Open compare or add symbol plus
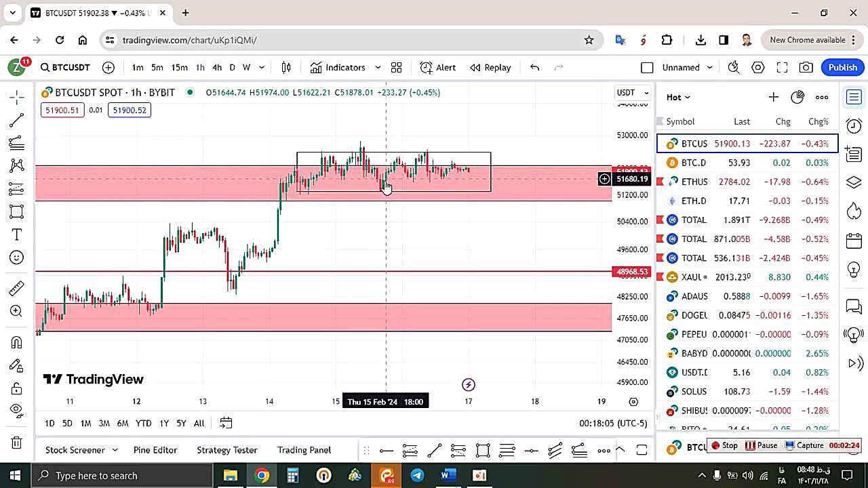This screenshot has height=488, width=868. point(108,67)
